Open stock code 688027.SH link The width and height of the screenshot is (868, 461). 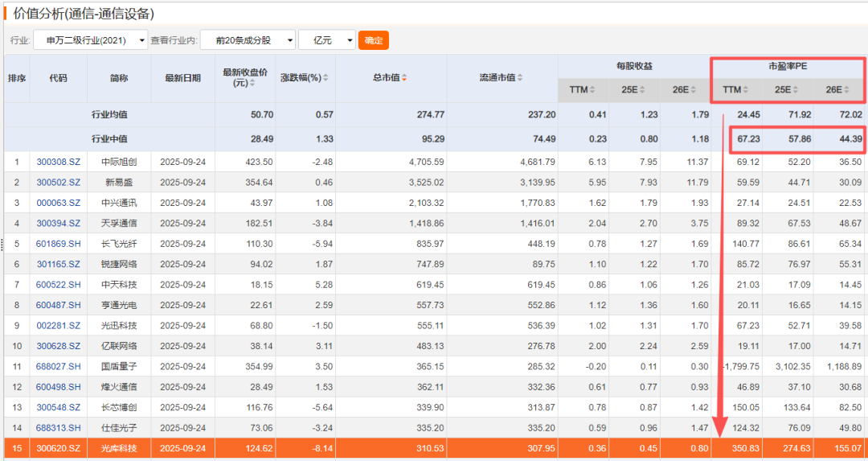[58, 366]
